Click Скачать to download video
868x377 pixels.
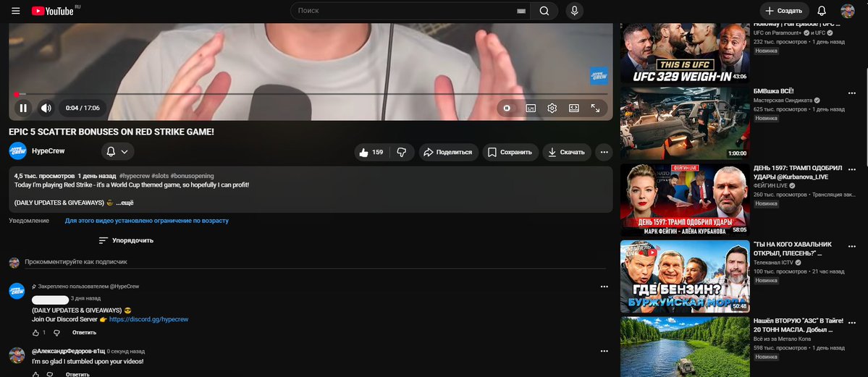(566, 152)
